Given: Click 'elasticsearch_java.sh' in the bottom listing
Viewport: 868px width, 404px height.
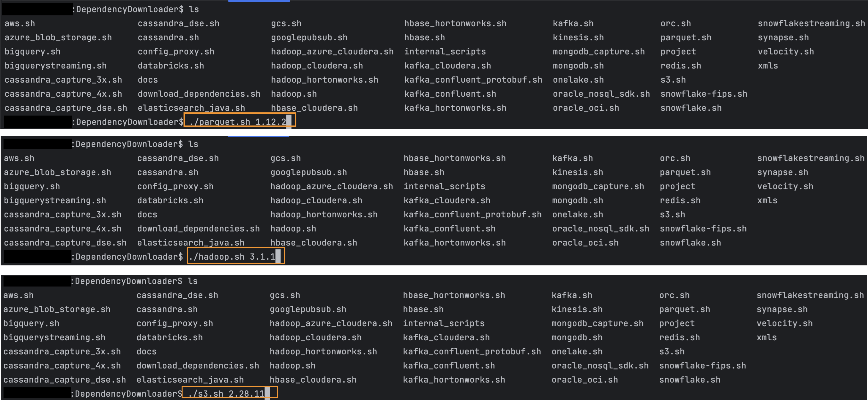Looking at the screenshot, I should [x=190, y=379].
